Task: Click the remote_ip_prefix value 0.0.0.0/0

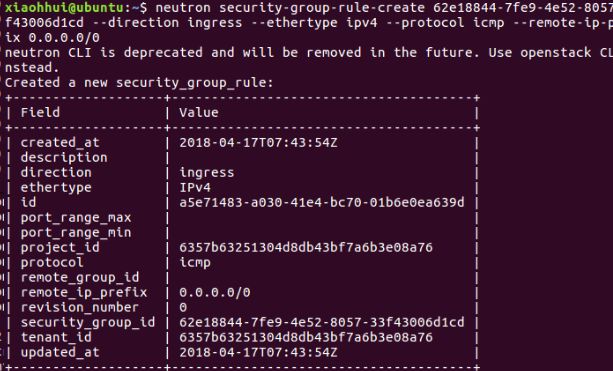Action: click(215, 292)
